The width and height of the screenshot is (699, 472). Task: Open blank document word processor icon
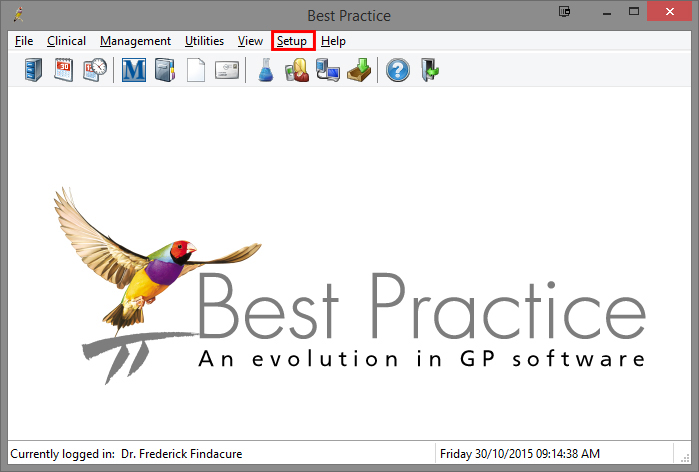point(196,71)
